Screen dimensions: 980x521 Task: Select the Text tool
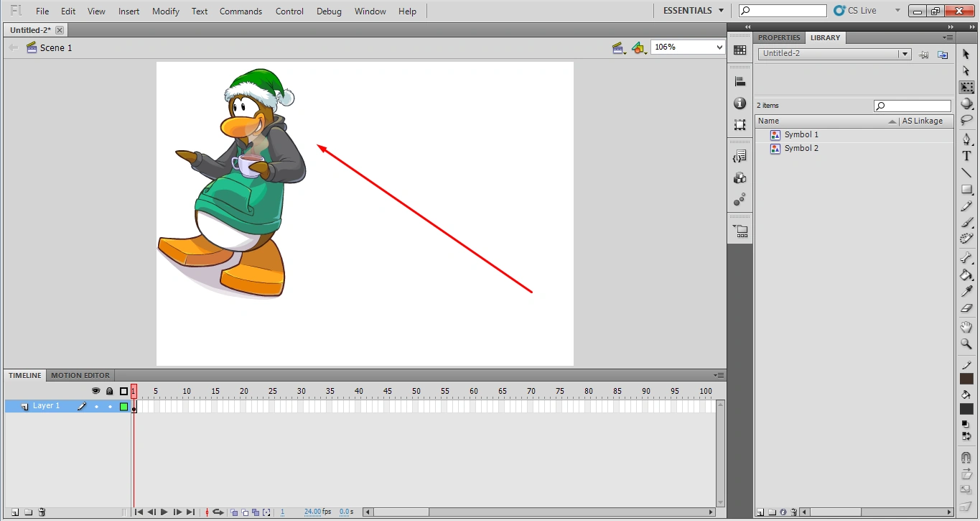[966, 156]
